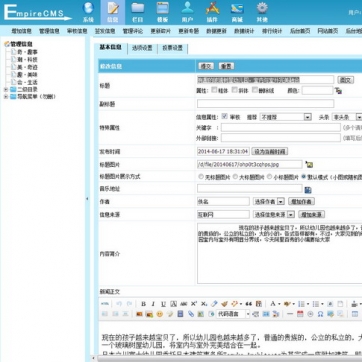Insert horizontal line in editor
362x362 pixels.
click(x=290, y=314)
